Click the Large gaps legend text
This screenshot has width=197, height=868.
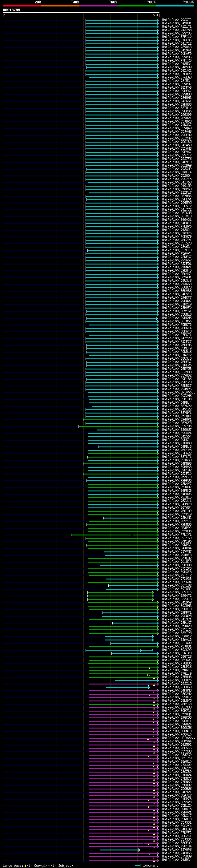click(x=38, y=865)
